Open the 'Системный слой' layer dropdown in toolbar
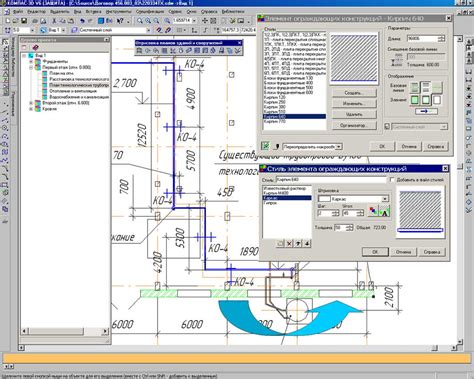The width and height of the screenshot is (474, 379). (x=149, y=30)
